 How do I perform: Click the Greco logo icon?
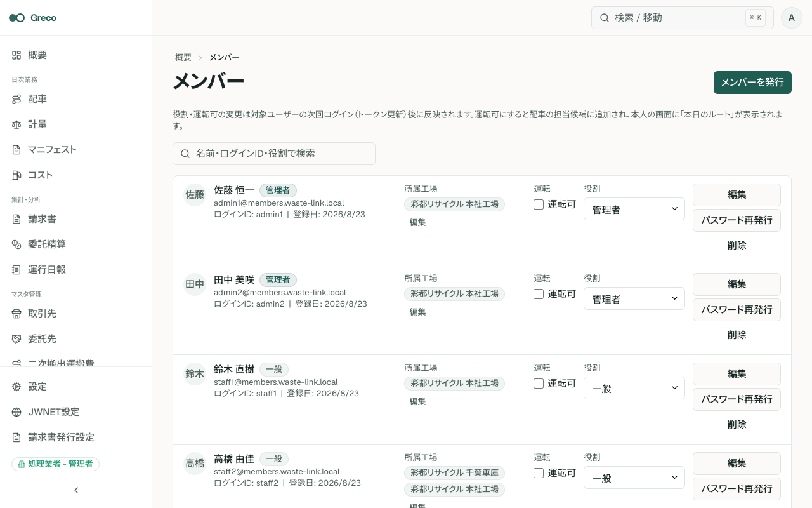pyautogui.click(x=17, y=18)
